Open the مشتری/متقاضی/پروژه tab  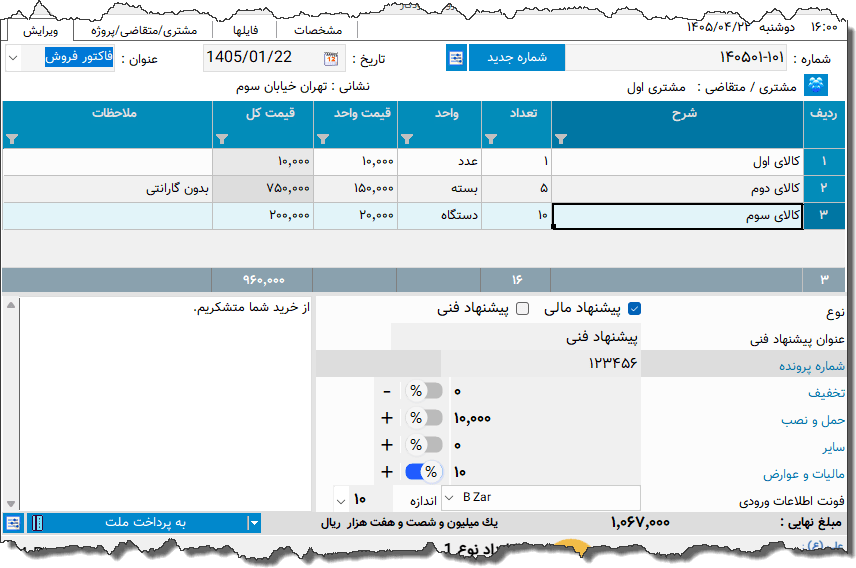pyautogui.click(x=144, y=31)
